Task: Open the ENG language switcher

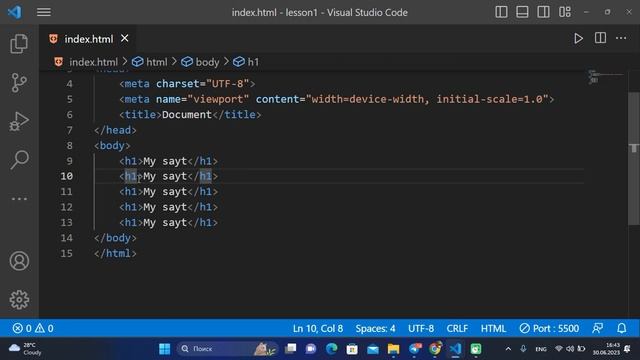Action: 541,349
